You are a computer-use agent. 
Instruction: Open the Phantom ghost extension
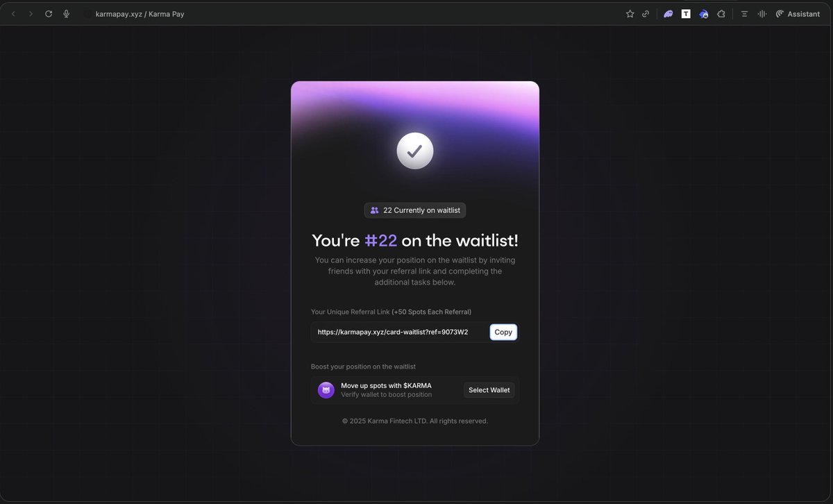tap(668, 13)
